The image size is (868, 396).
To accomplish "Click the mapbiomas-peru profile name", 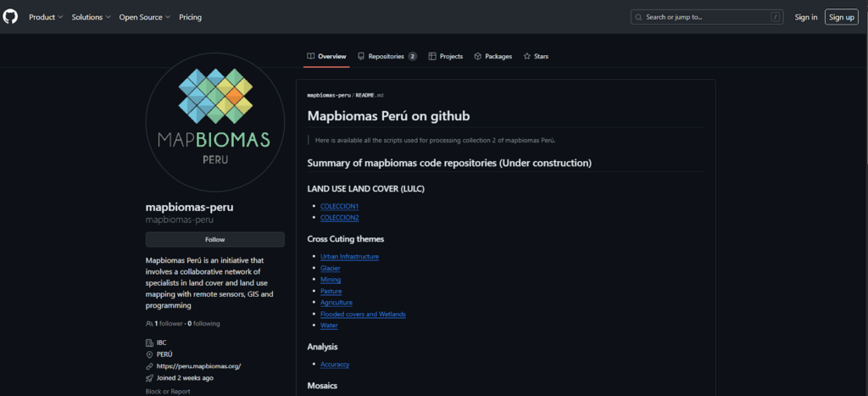I will pos(189,208).
